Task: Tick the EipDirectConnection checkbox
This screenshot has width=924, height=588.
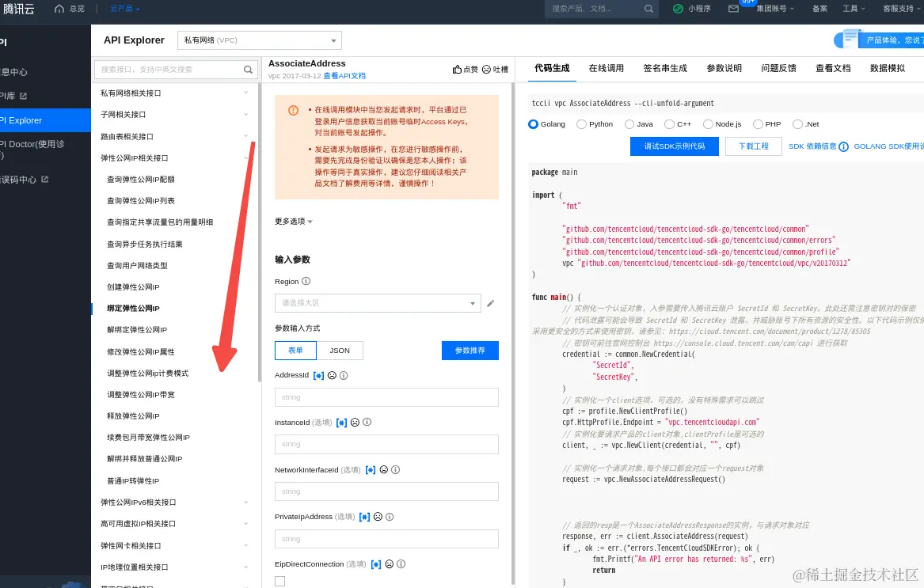Action: click(280, 581)
